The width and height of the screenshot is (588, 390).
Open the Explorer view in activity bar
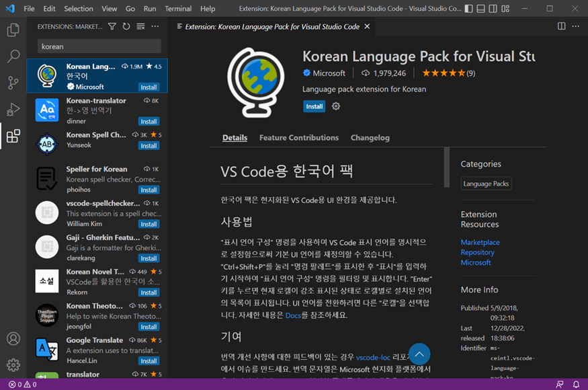[13, 30]
